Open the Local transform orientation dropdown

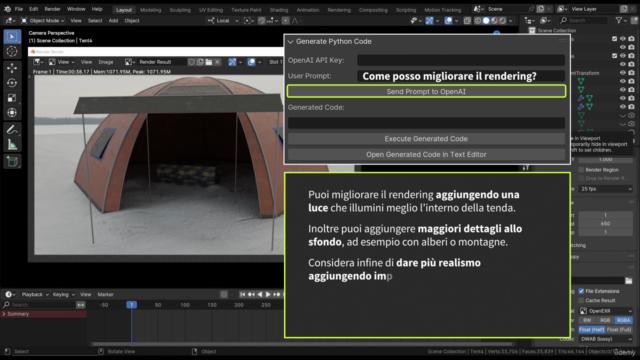tap(223, 20)
